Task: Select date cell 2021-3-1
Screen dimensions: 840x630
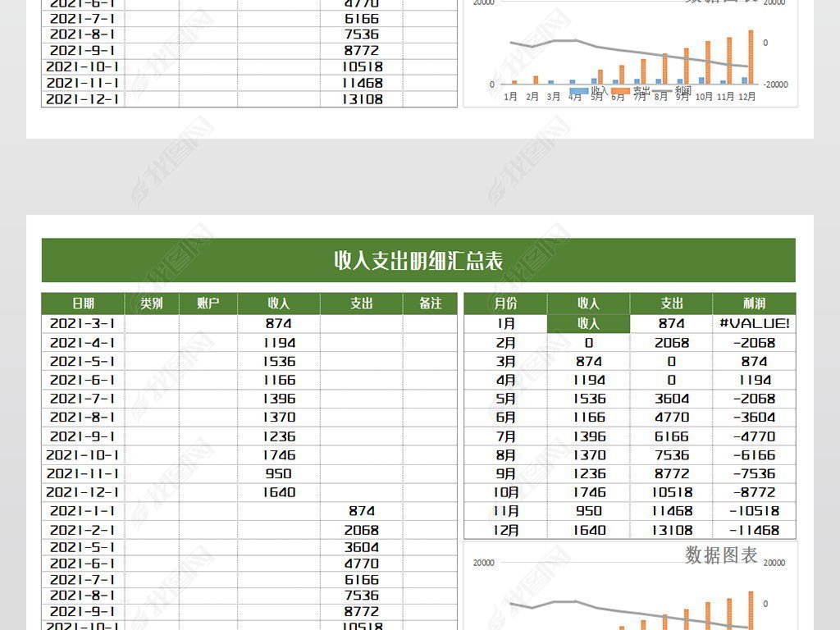Action: pos(83,323)
